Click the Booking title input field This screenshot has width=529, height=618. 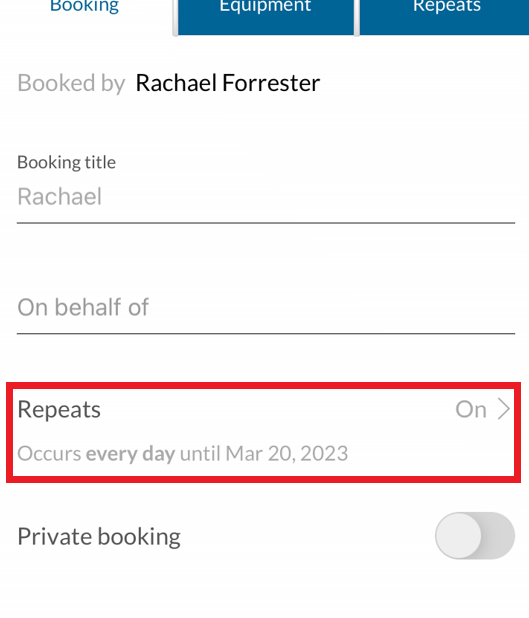266,197
